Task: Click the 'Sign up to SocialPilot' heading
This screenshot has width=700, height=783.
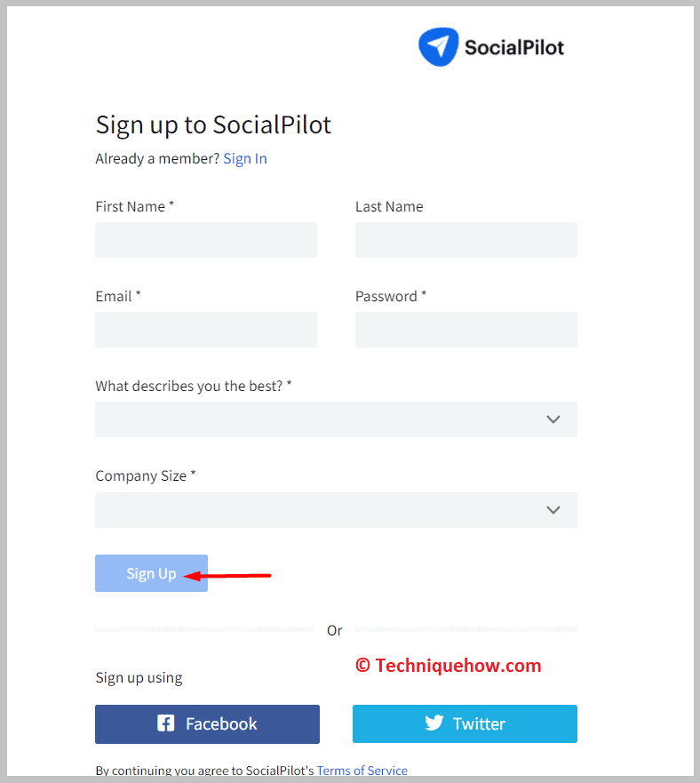Action: [213, 124]
